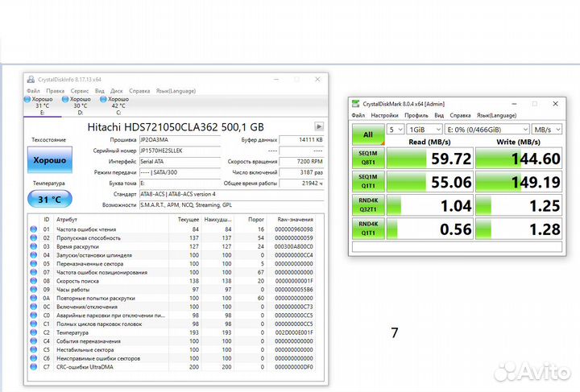580x392 pixels.
Task: Run the SEQ1M Q8T1 test
Action: [368, 158]
